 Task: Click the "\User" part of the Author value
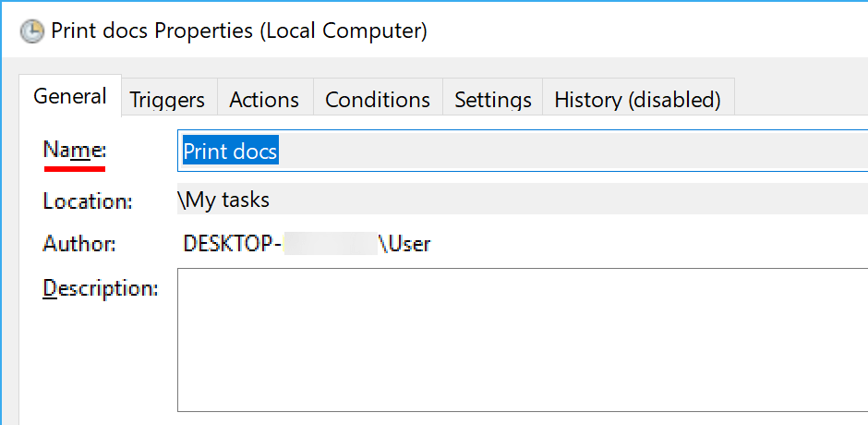click(x=405, y=244)
